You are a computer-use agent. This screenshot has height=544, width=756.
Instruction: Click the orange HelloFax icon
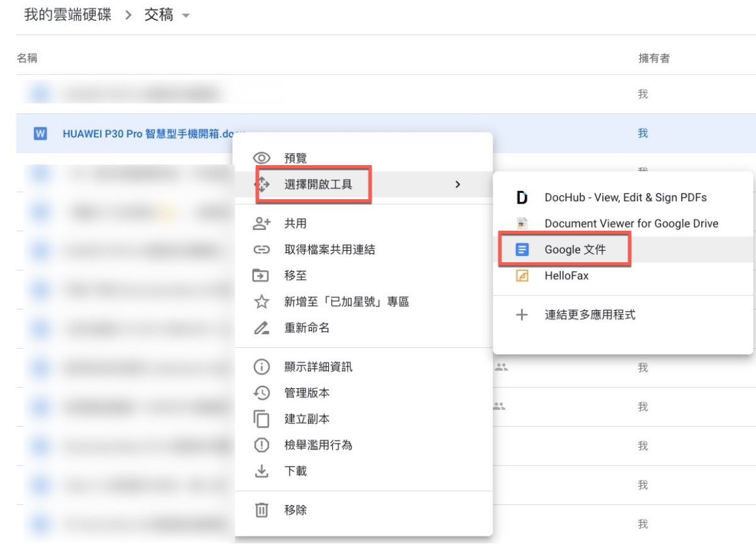pos(522,276)
